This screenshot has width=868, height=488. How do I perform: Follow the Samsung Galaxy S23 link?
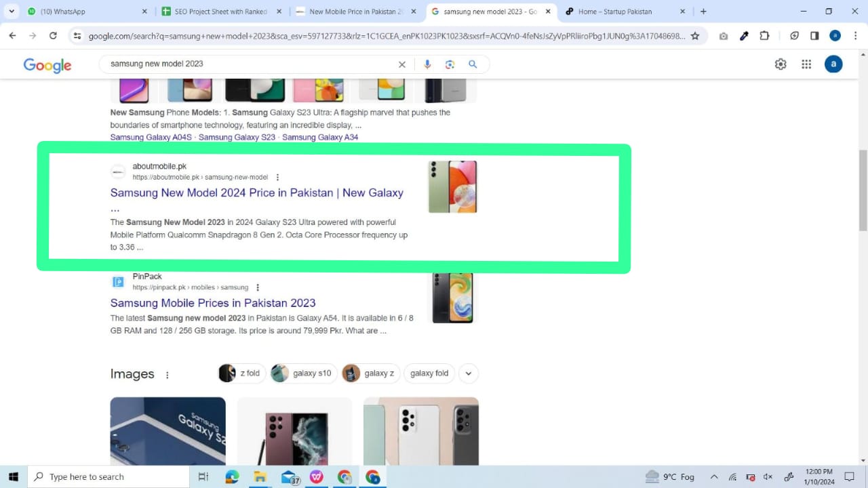point(237,137)
